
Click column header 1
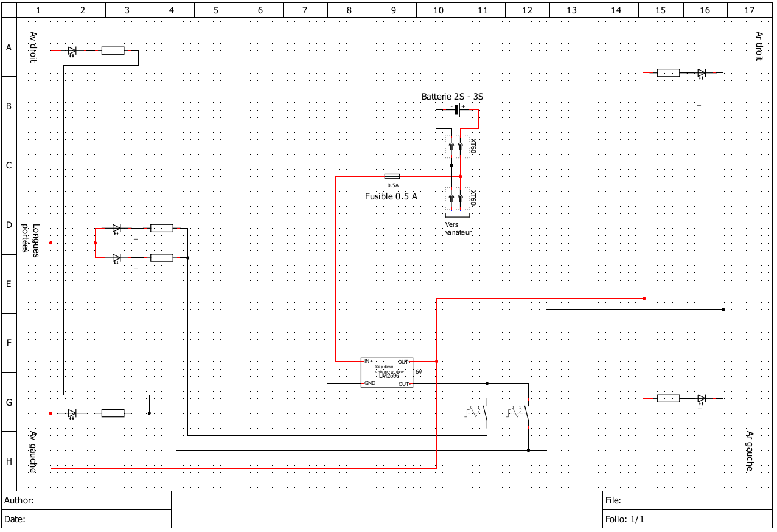(39, 10)
